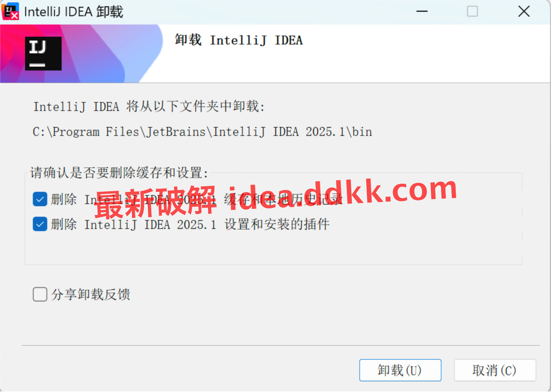Click the IntelliJ IDEA 卸载 window title text

coord(73,12)
